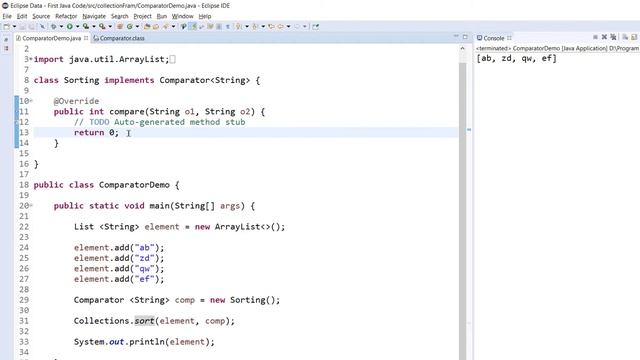Open the Edit menu
The image size is (640, 360).
(22, 16)
